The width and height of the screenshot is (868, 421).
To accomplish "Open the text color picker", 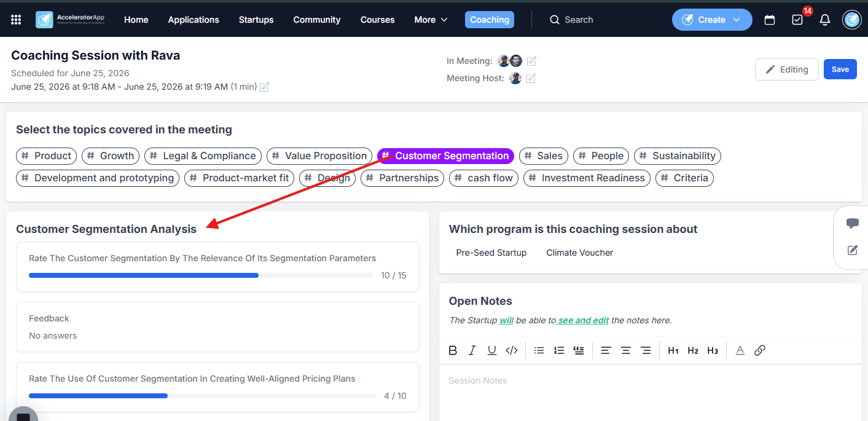I will point(740,350).
